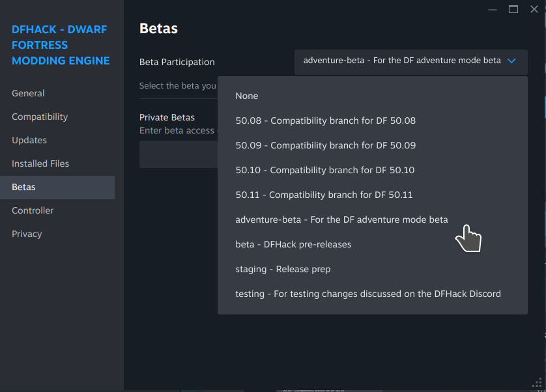Image resolution: width=546 pixels, height=392 pixels.
Task: Select the 50.10 compatibility branch
Action: click(x=326, y=170)
